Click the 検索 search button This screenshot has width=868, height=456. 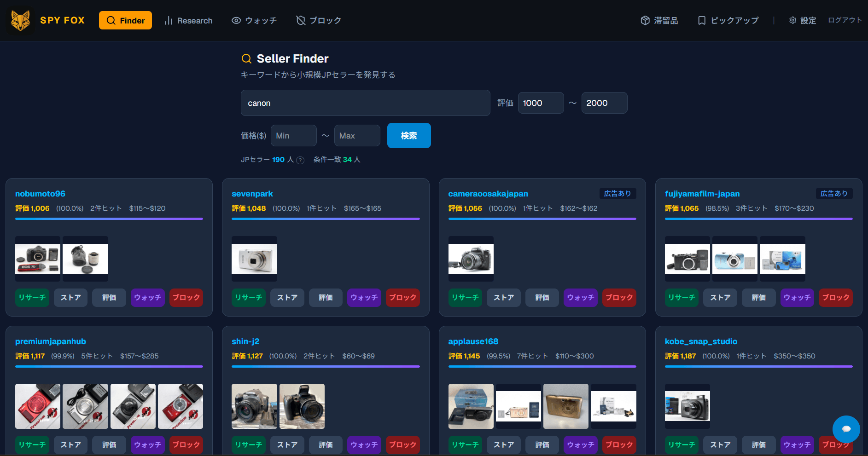click(409, 135)
